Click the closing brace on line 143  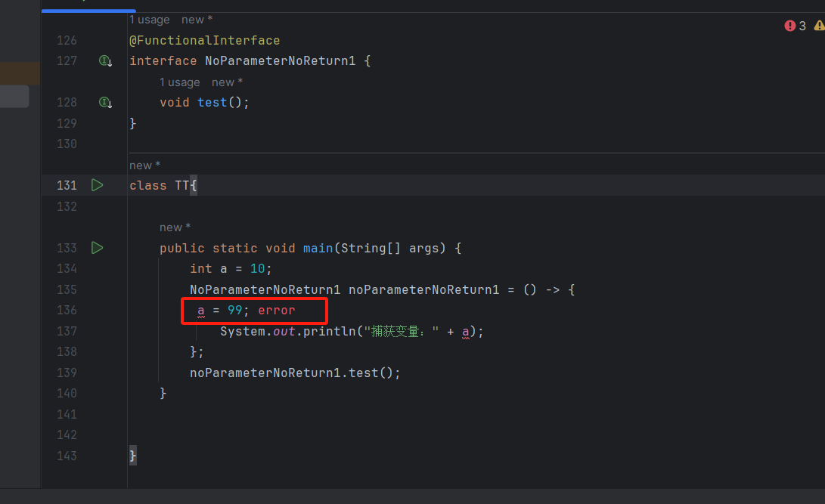click(133, 455)
